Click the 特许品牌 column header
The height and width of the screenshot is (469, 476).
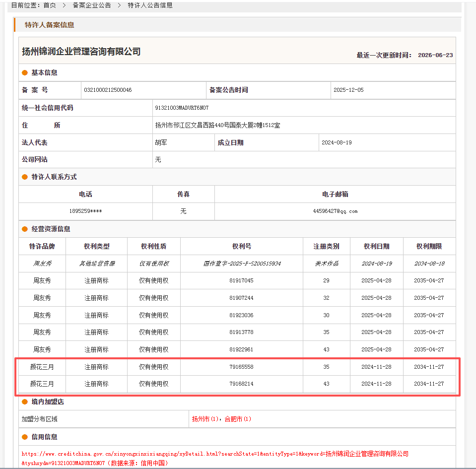[42, 246]
